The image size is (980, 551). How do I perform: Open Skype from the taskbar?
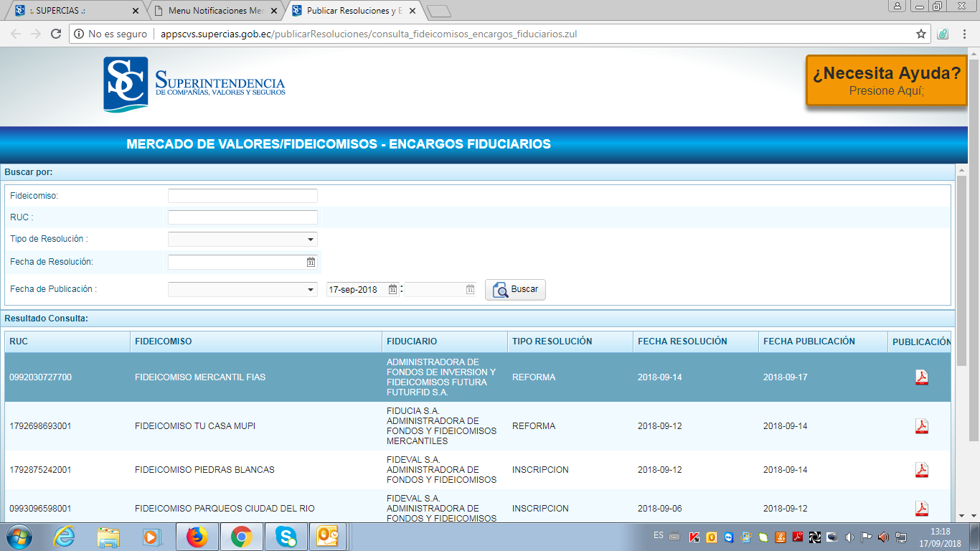(286, 537)
